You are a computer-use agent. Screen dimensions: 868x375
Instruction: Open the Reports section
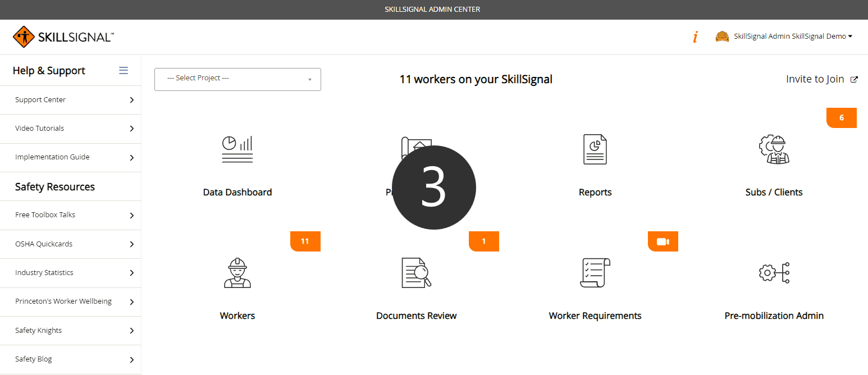[595, 166]
